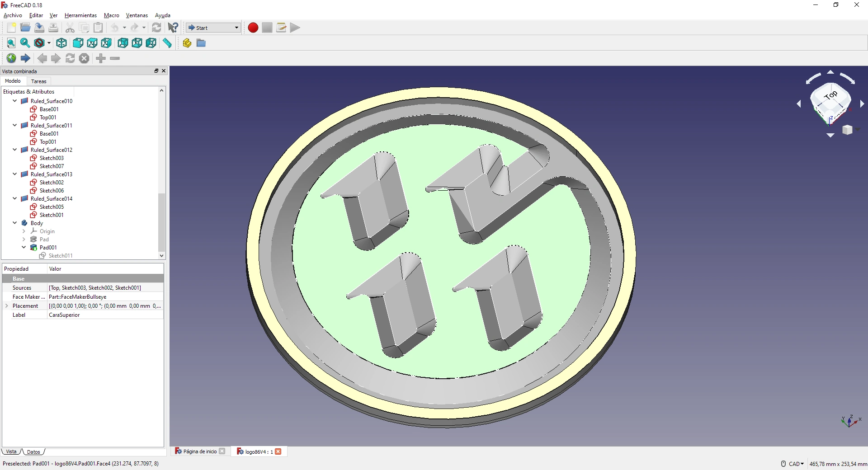Collapse the Pad001 tree node
Image resolution: width=868 pixels, height=470 pixels.
pos(24,247)
